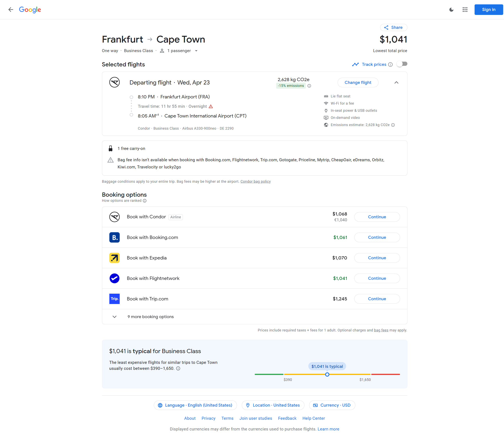This screenshot has height=439, width=504.
Task: Click the back arrow icon
Action: [11, 10]
